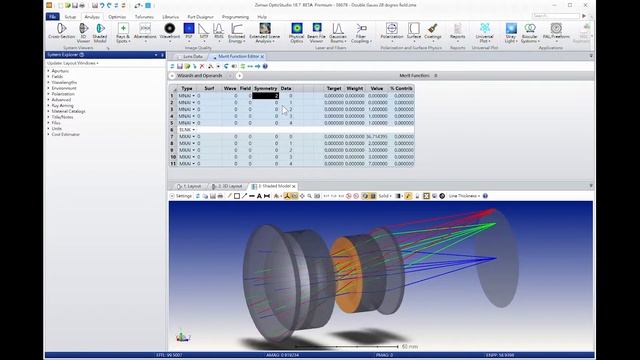The height and width of the screenshot is (360, 640).
Task: Open the Update: Layout Windows dropdown
Action: (73, 63)
